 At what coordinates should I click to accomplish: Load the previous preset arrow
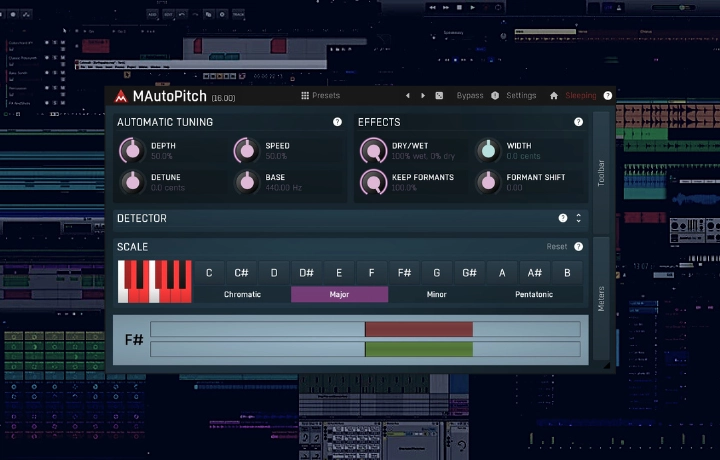[408, 95]
